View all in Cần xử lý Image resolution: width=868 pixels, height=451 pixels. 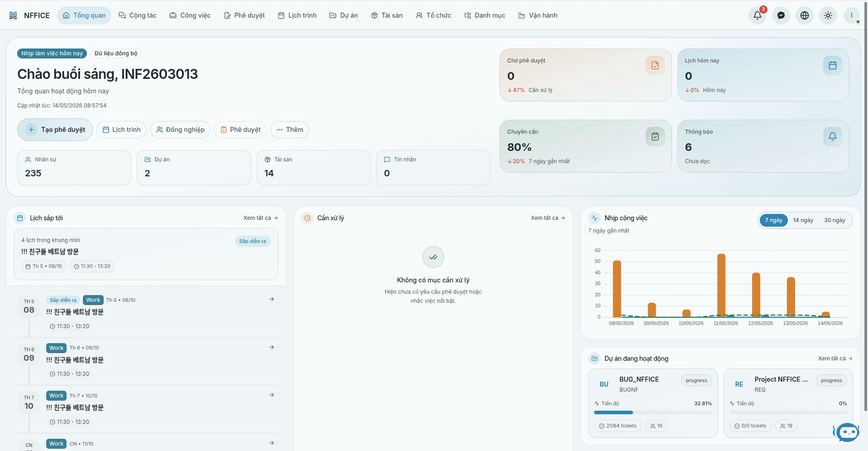(x=548, y=218)
